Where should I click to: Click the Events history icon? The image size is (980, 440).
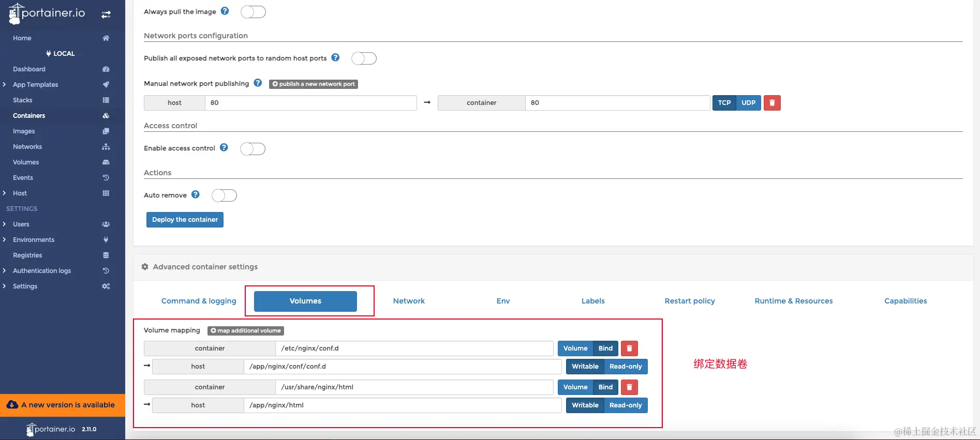tap(106, 178)
